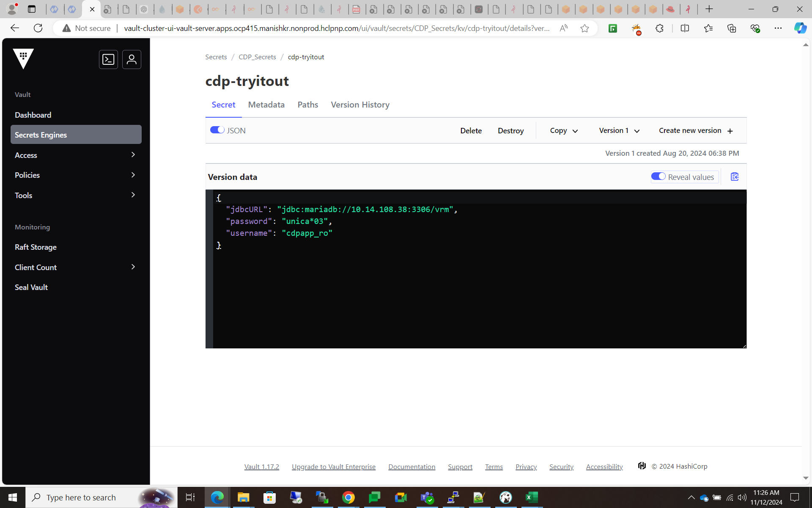This screenshot has width=812, height=508.
Task: Open the CDP_Secrets breadcrumb link
Action: (257, 57)
